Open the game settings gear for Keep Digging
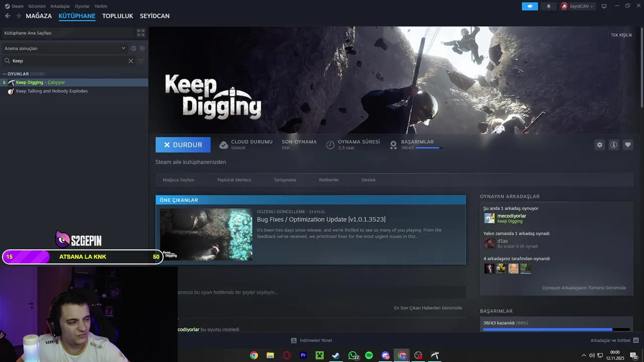The height and width of the screenshot is (362, 644). pos(599,145)
